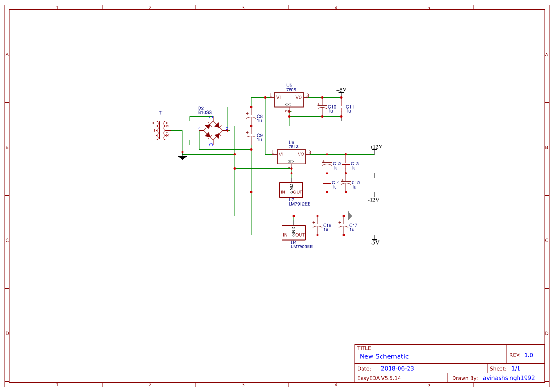Select capacitor symbol C11
This screenshot has height=392, width=554.
[x=341, y=106]
